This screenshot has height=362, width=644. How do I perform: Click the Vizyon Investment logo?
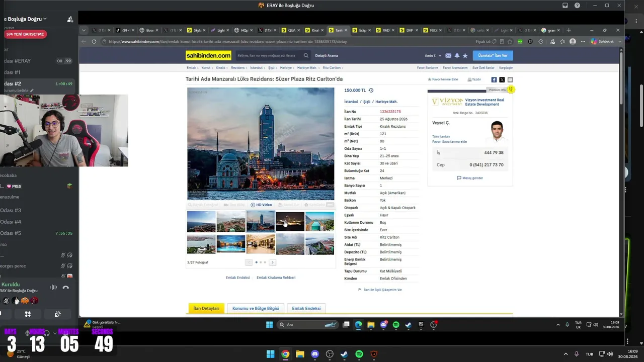(x=447, y=102)
